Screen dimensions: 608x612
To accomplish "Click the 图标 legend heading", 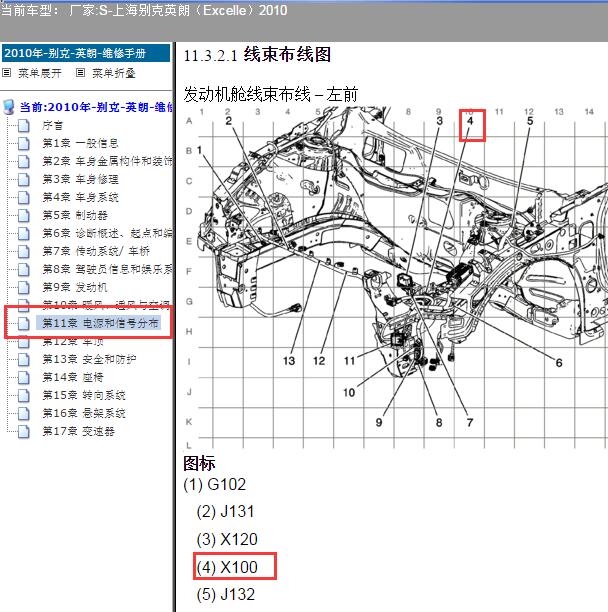I will tap(199, 463).
